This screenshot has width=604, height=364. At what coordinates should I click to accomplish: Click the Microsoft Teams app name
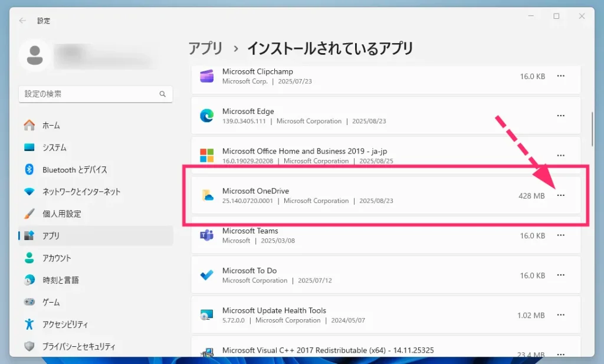click(x=250, y=230)
